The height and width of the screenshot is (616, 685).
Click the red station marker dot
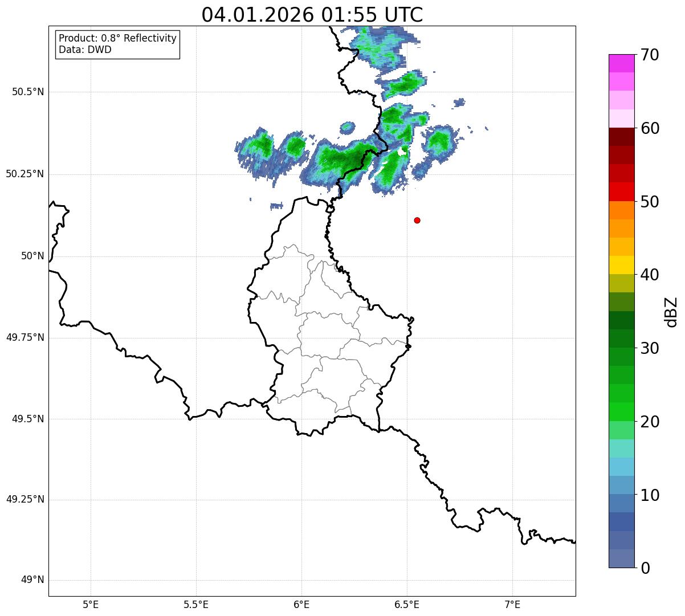coord(417,220)
